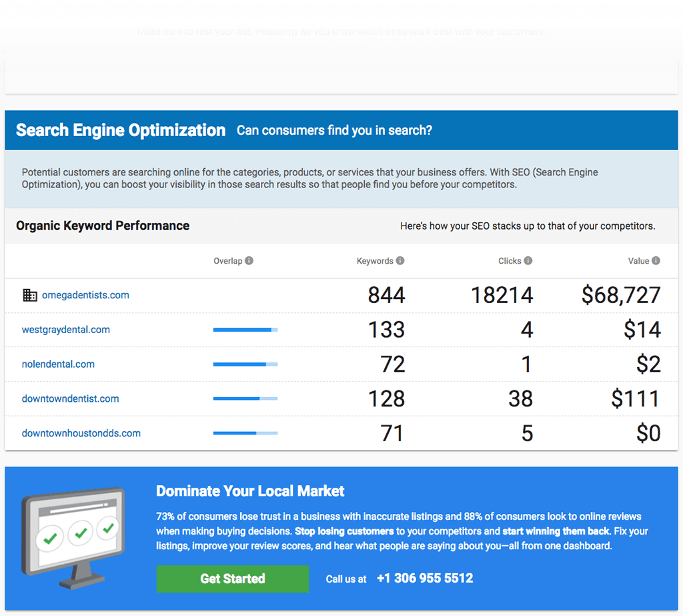Select the keywords value 133

click(386, 330)
